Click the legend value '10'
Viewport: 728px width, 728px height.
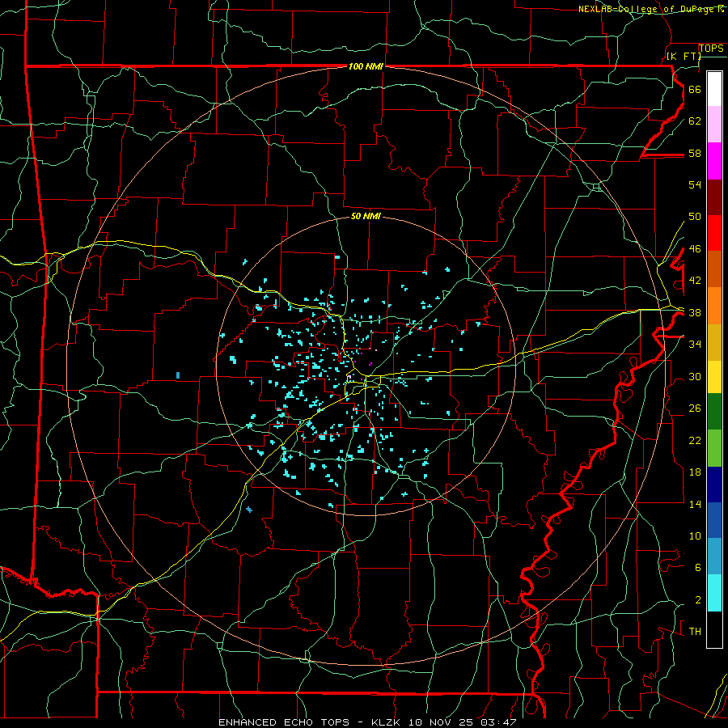tap(695, 536)
